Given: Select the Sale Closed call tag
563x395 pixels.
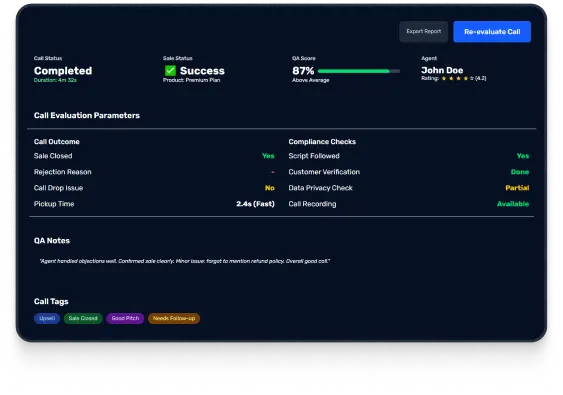Looking at the screenshot, I should click(x=83, y=318).
